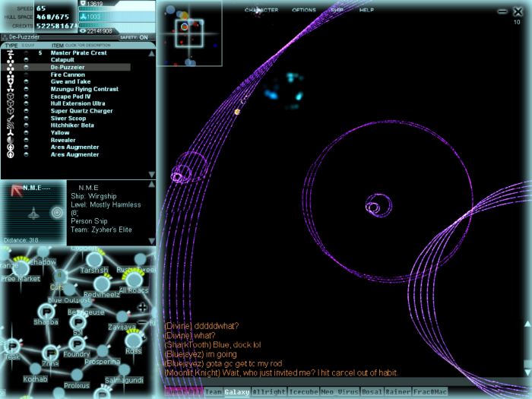532x399 pixels.
Task: Toggle the Safety ON switch
Action: point(143,36)
